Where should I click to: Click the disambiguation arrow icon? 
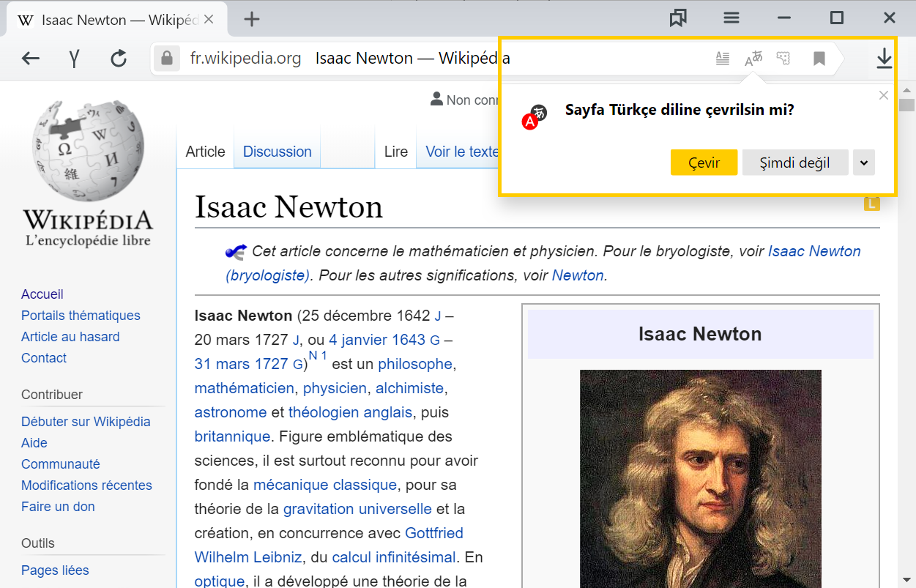[x=236, y=252]
